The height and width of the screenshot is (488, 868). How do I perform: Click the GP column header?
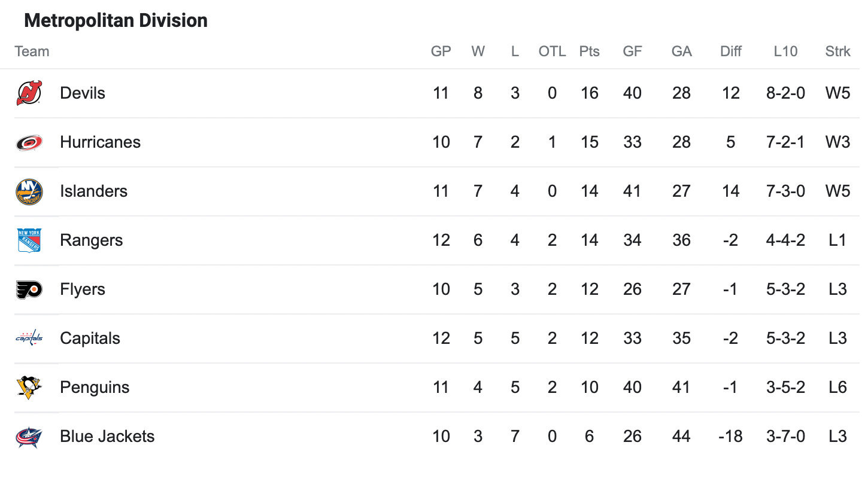pyautogui.click(x=441, y=51)
